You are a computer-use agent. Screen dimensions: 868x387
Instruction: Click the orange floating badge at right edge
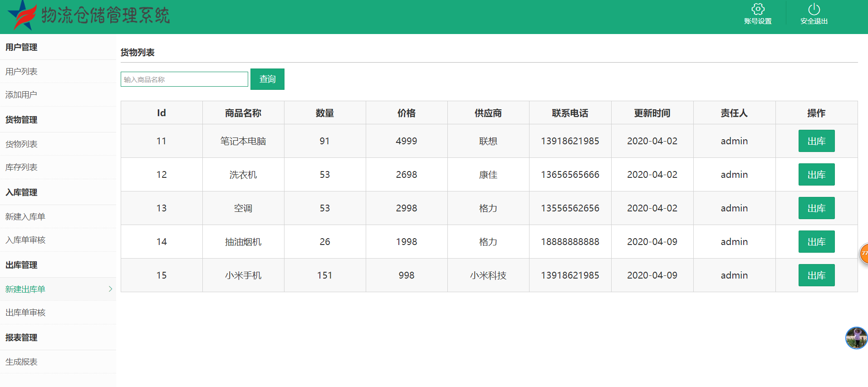(864, 253)
